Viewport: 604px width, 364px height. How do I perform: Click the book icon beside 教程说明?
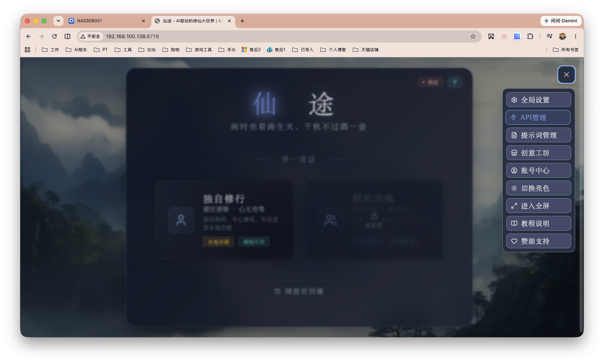tap(514, 223)
